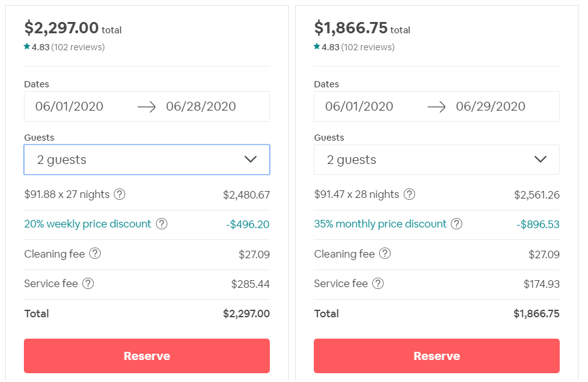588x382 pixels.
Task: Open help for the right card's Service fee
Action: tap(377, 283)
